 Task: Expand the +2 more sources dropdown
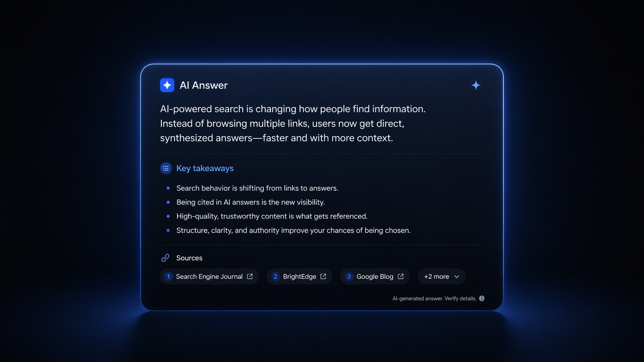(441, 276)
